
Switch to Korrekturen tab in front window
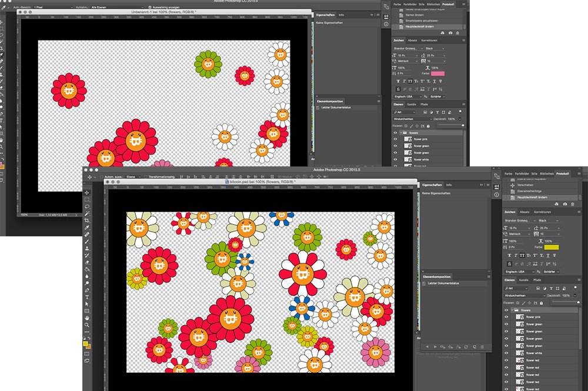(542, 212)
